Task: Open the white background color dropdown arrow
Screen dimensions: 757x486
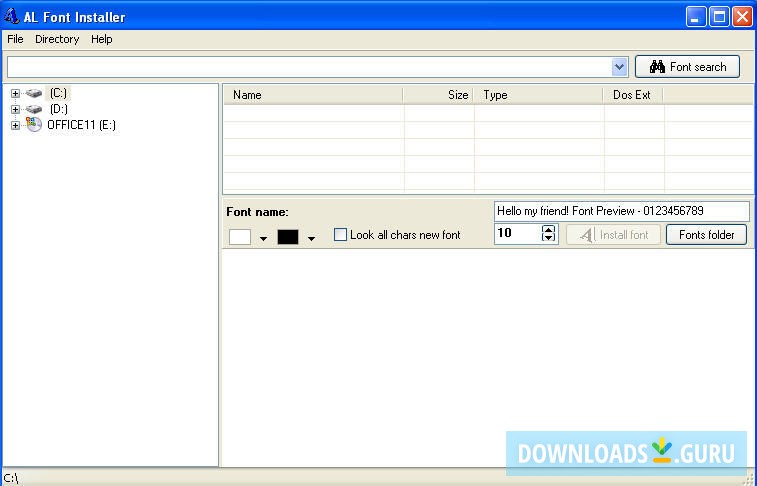Action: pos(263,238)
